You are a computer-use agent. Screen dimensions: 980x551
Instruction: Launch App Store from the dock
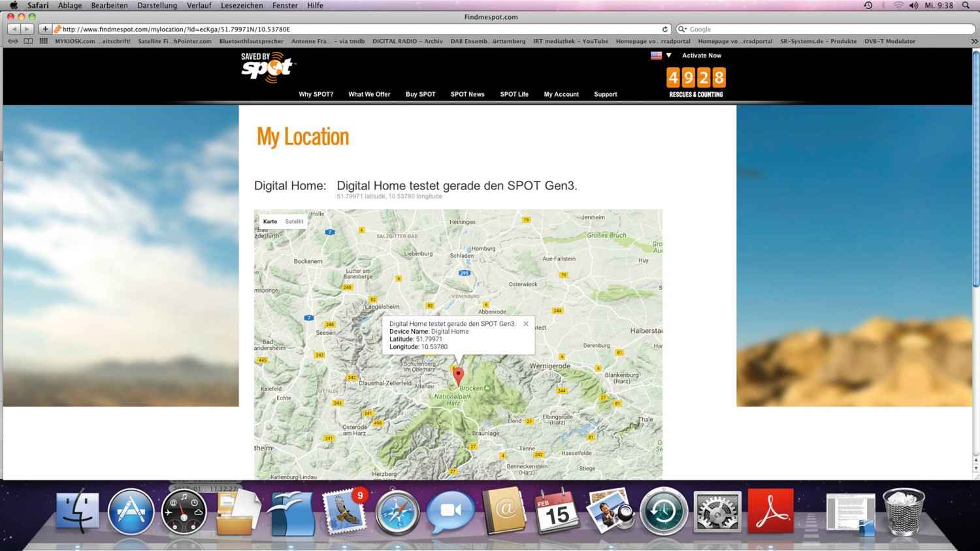pyautogui.click(x=131, y=511)
